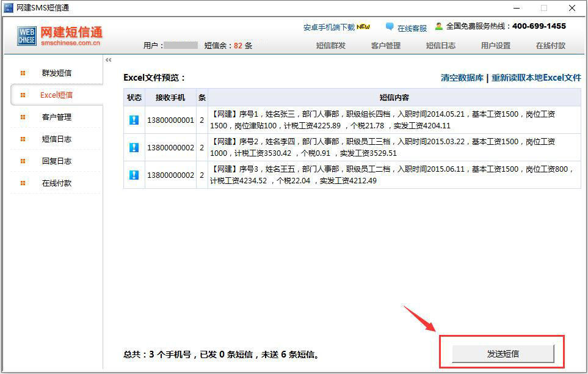Click the 安卓手机端下载 link
This screenshot has height=374, width=588.
click(x=329, y=28)
